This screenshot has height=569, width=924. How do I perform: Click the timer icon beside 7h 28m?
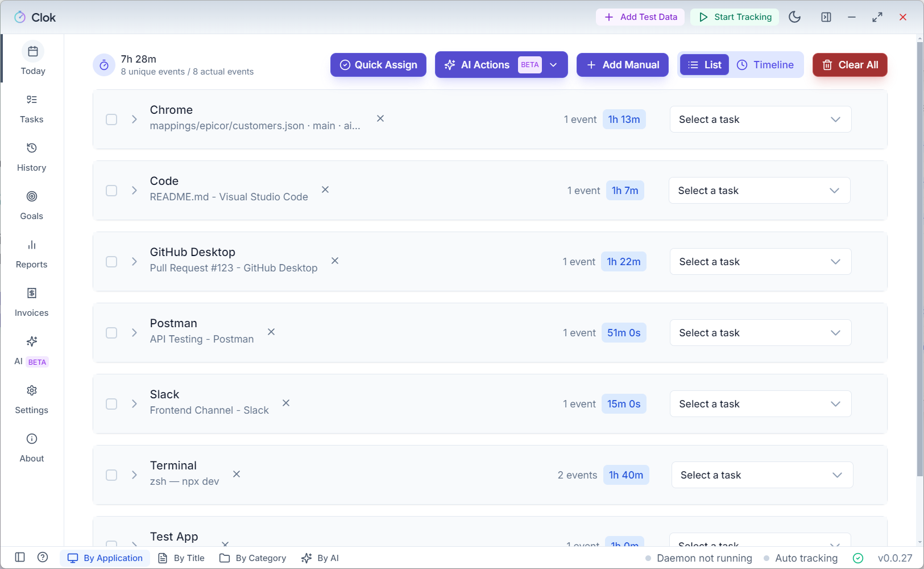click(104, 65)
